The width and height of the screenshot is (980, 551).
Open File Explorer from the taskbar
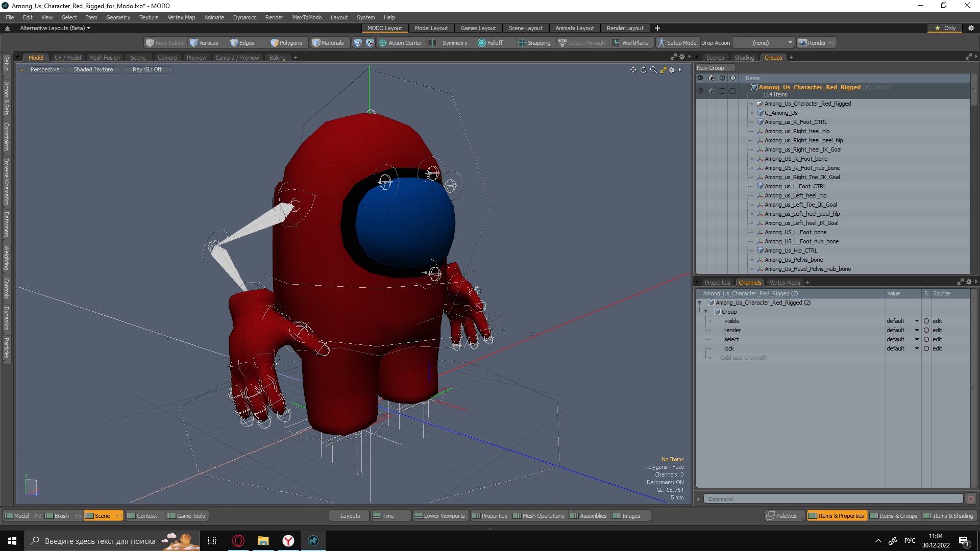tap(263, 541)
